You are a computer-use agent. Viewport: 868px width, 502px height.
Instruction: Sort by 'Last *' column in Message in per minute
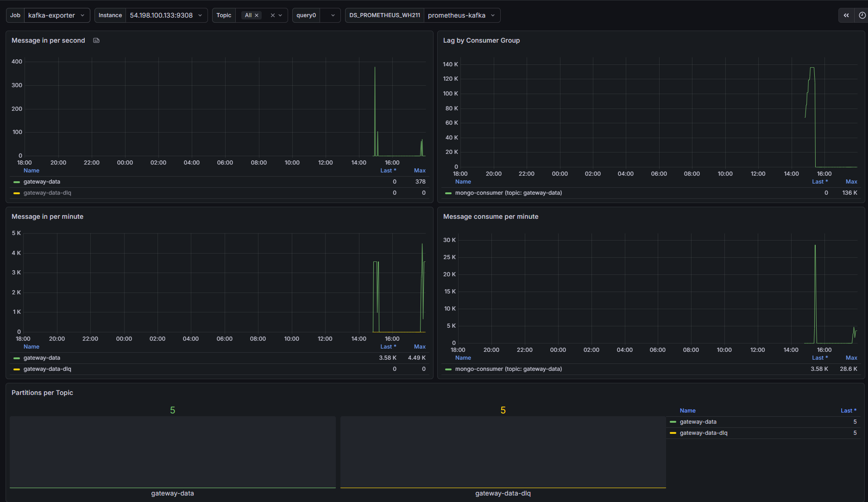(x=388, y=347)
